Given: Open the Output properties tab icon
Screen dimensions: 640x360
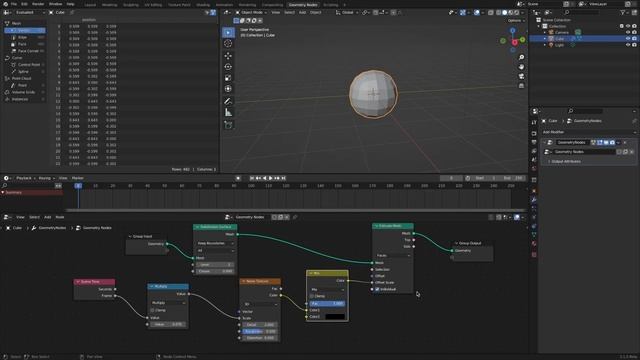Looking at the screenshot, I should [534, 142].
